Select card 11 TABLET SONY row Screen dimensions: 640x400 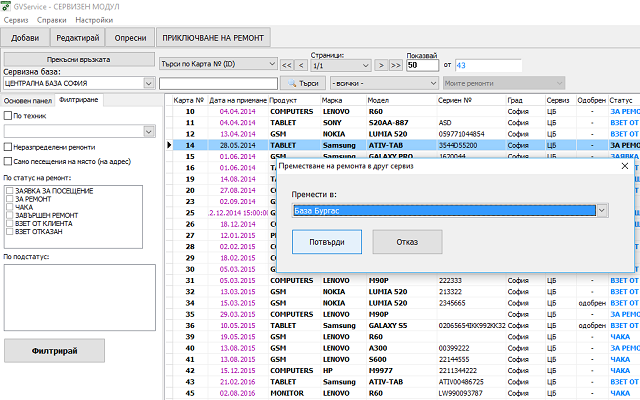[403, 122]
